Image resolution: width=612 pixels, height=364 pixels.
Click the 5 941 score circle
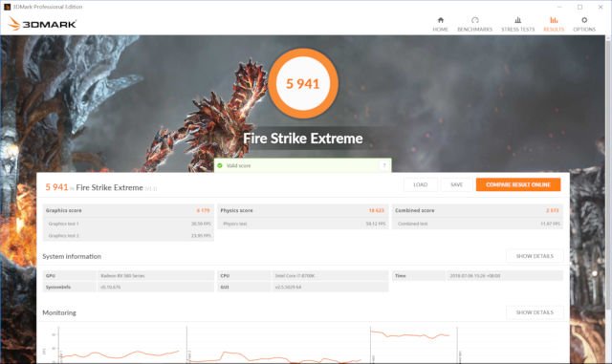point(303,83)
